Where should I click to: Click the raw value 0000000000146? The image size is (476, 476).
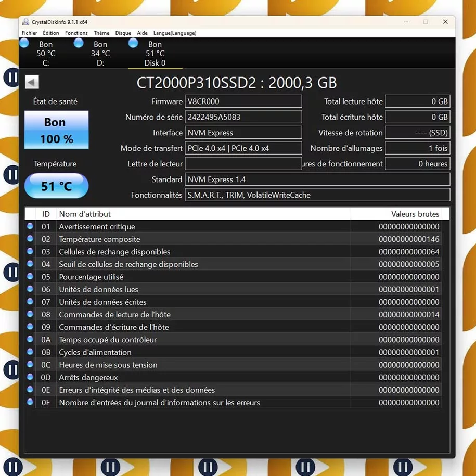coord(409,239)
